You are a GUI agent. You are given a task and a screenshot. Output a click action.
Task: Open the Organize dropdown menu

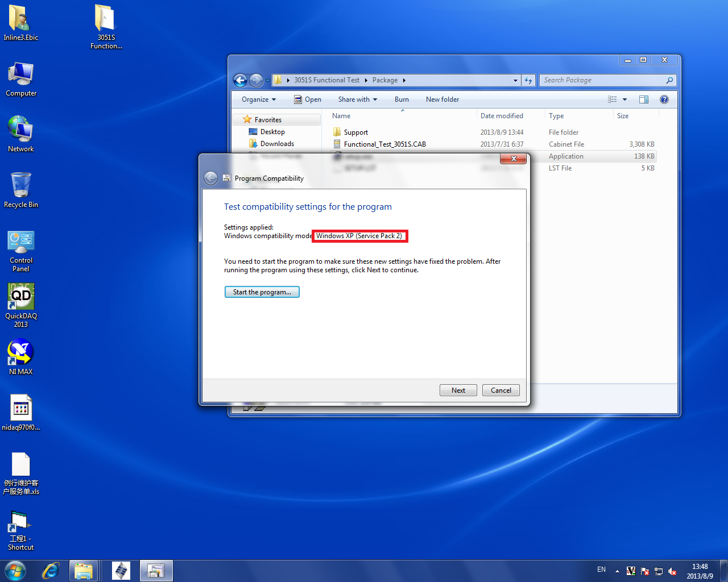[259, 99]
